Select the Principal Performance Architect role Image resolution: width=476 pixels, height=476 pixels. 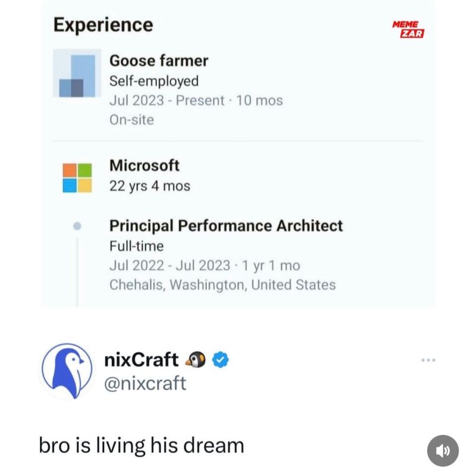(226, 226)
